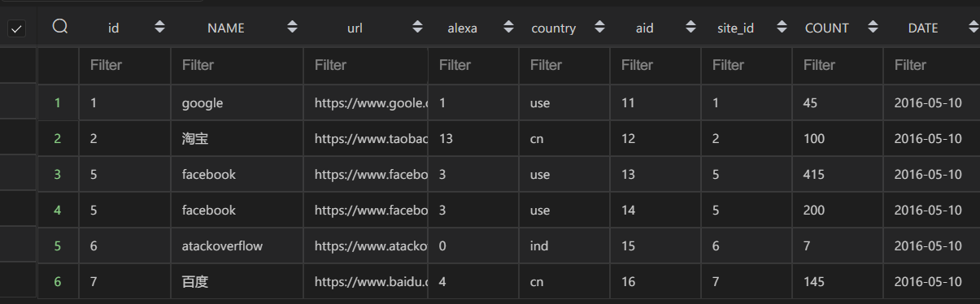This screenshot has width=980, height=304.
Task: Click the cell with count 415
Action: [x=838, y=174]
